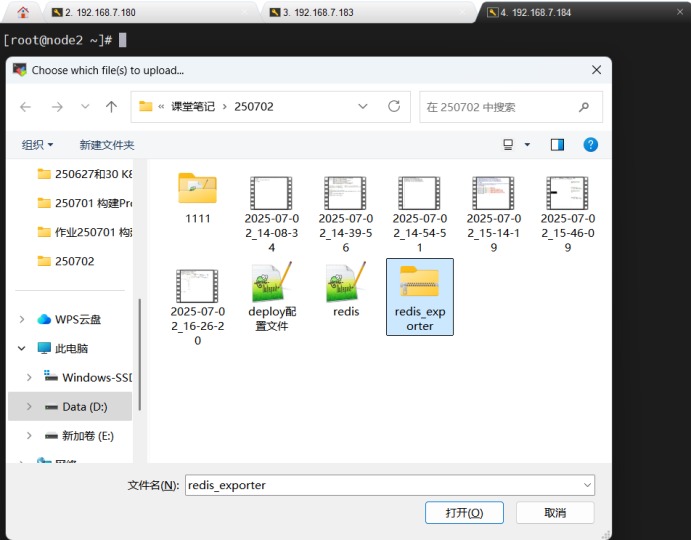The image size is (692, 540).
Task: Open the help question mark icon
Action: (590, 145)
